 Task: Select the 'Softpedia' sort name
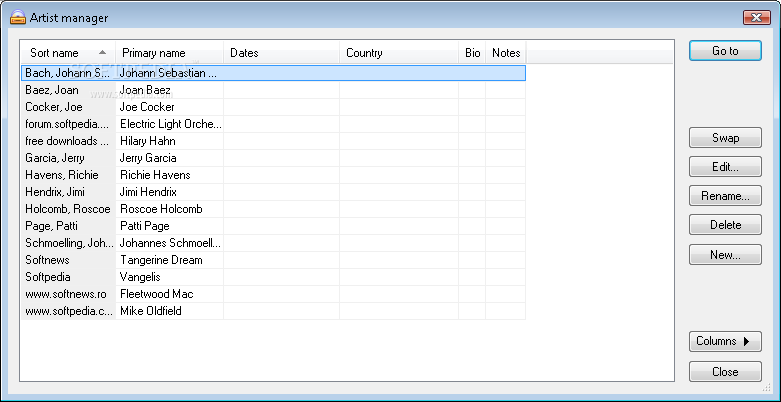[48, 277]
